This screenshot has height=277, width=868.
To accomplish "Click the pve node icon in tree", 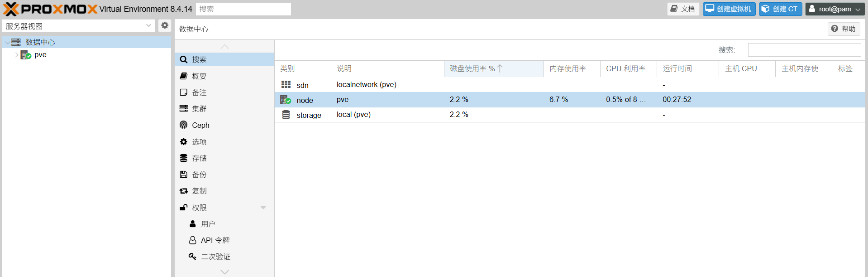I will (x=26, y=55).
